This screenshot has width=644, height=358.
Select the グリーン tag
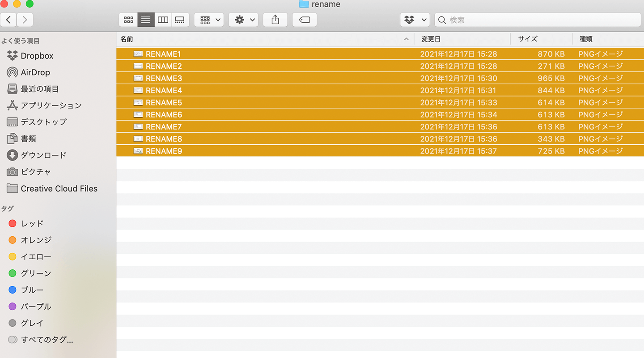30,273
